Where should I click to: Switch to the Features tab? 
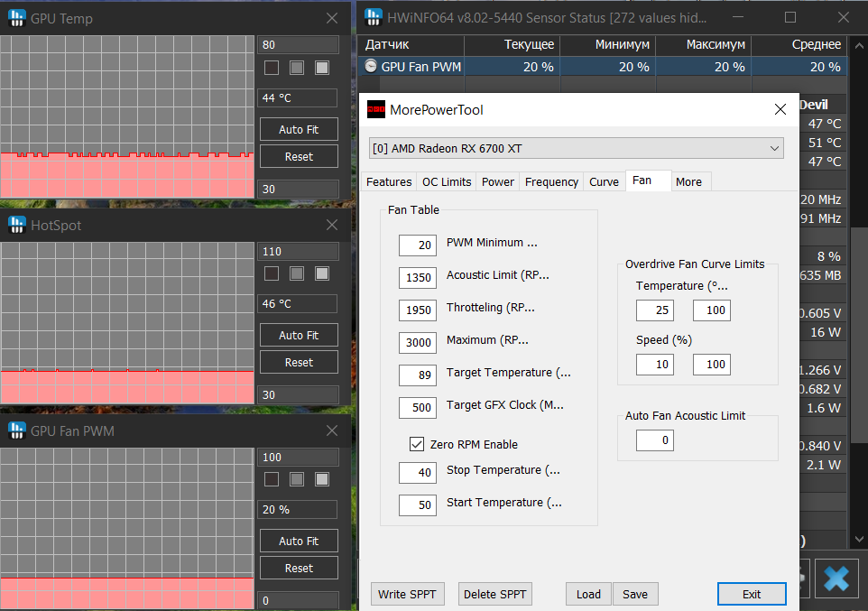pyautogui.click(x=389, y=181)
